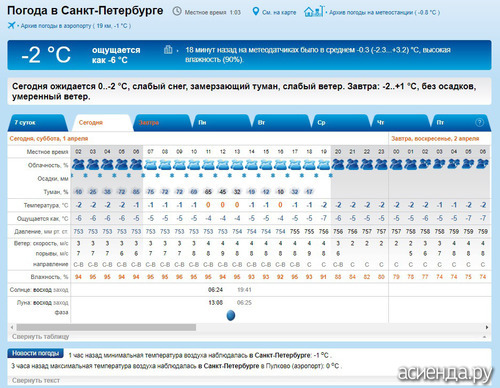
Task: Collapse the table with Свернуть таблицу
Action: click(x=40, y=337)
